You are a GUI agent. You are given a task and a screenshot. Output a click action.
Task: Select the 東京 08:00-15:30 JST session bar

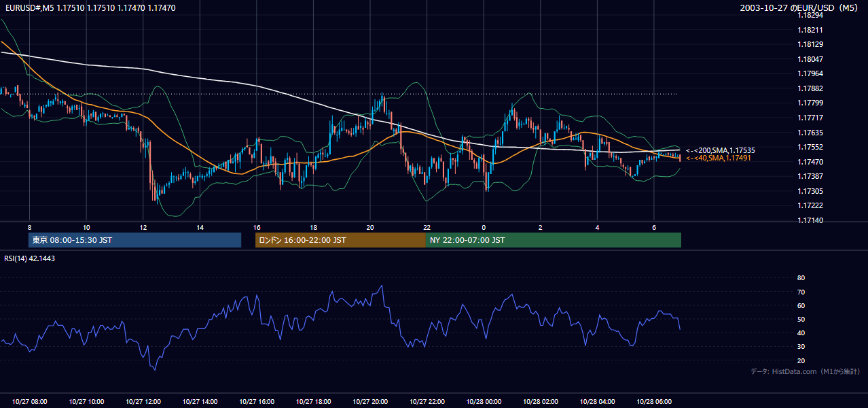tap(134, 240)
